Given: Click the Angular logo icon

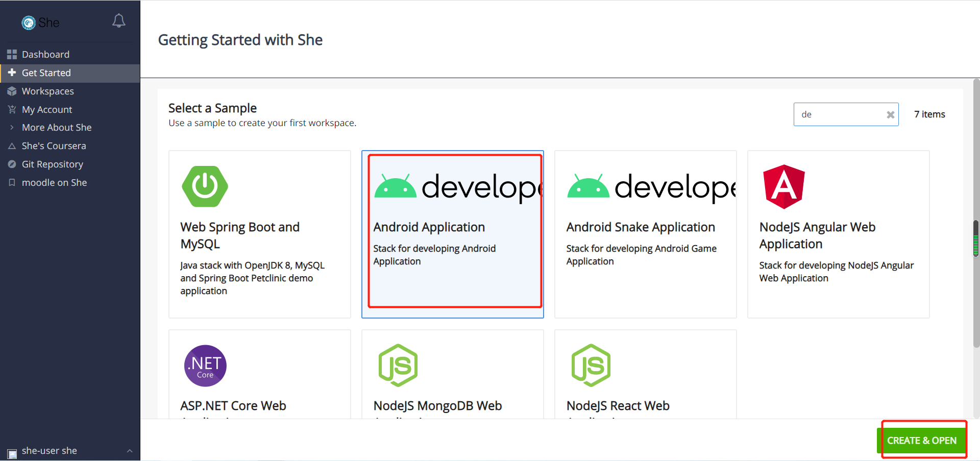Looking at the screenshot, I should 783,187.
